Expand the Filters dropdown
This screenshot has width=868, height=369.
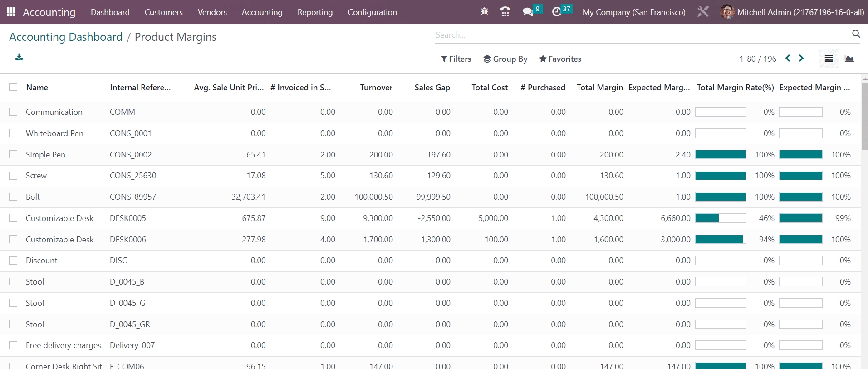click(456, 59)
